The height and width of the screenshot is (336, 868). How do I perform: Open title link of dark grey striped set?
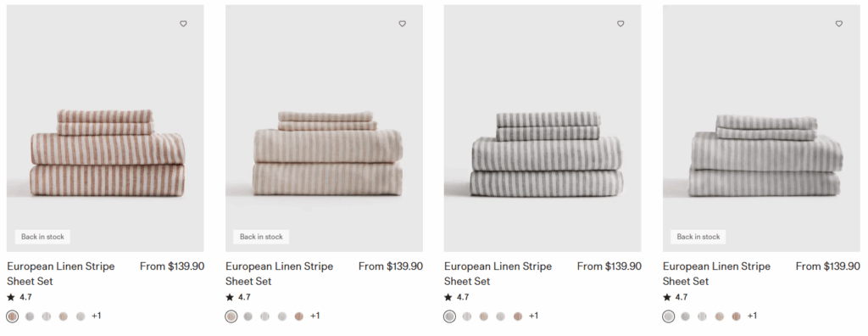[x=498, y=274]
